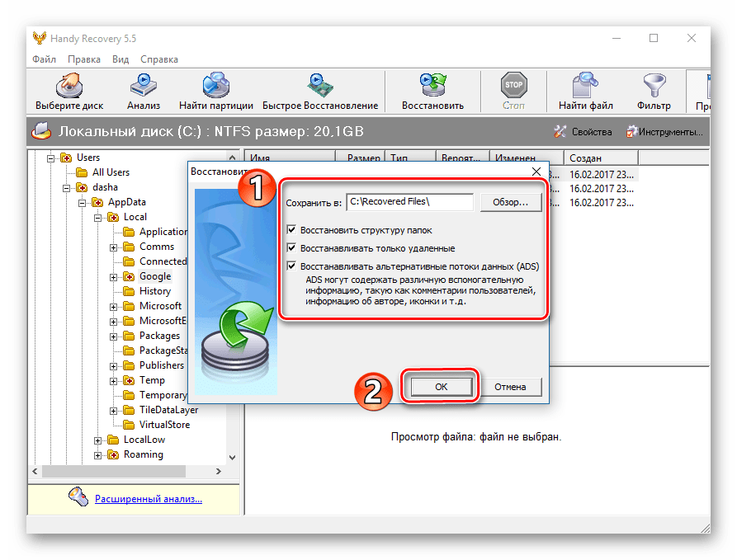The image size is (737, 560).
Task: Click the 'Расширенный анализ...' link
Action: click(148, 498)
